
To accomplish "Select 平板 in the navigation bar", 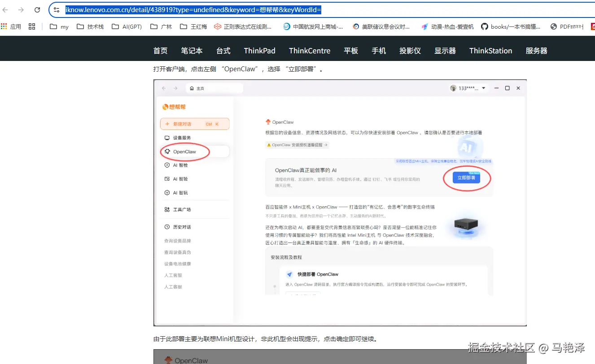I will coord(351,51).
